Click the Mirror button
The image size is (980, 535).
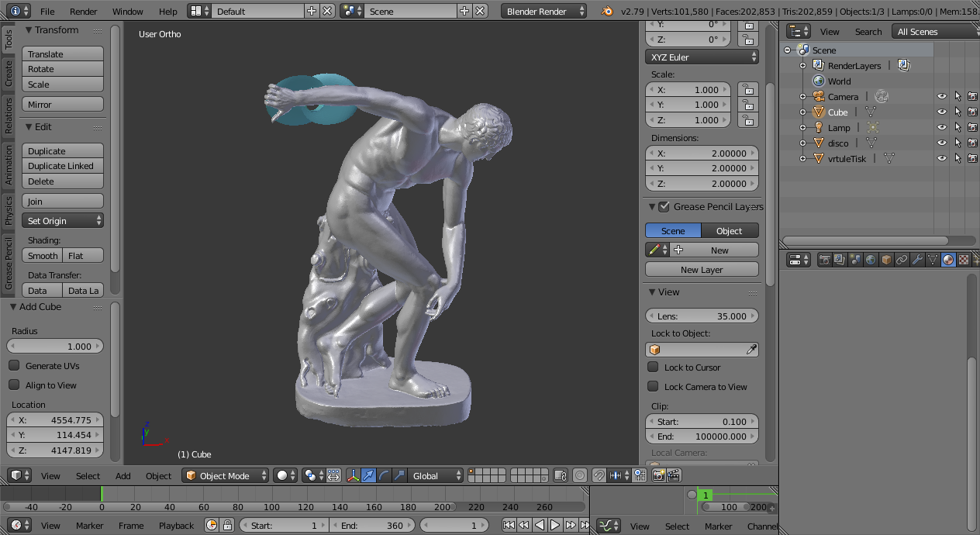click(63, 104)
